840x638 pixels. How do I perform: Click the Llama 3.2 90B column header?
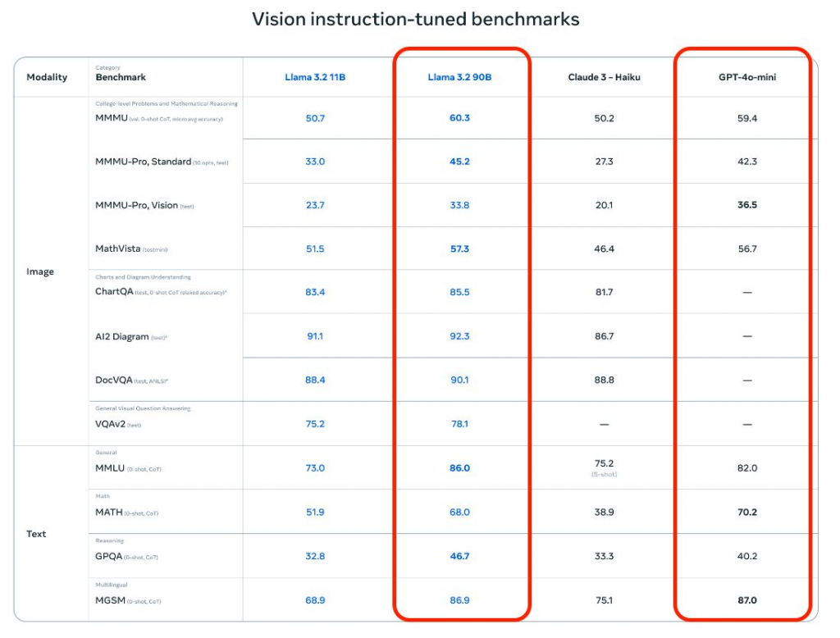click(x=459, y=77)
